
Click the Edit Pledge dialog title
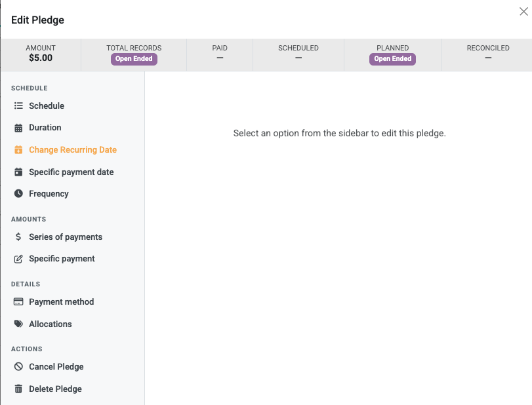[37, 20]
